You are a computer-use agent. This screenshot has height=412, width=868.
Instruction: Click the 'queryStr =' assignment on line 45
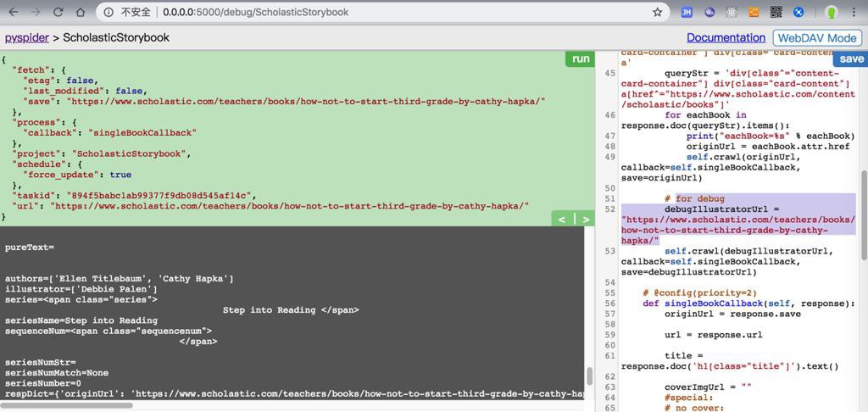coord(692,74)
